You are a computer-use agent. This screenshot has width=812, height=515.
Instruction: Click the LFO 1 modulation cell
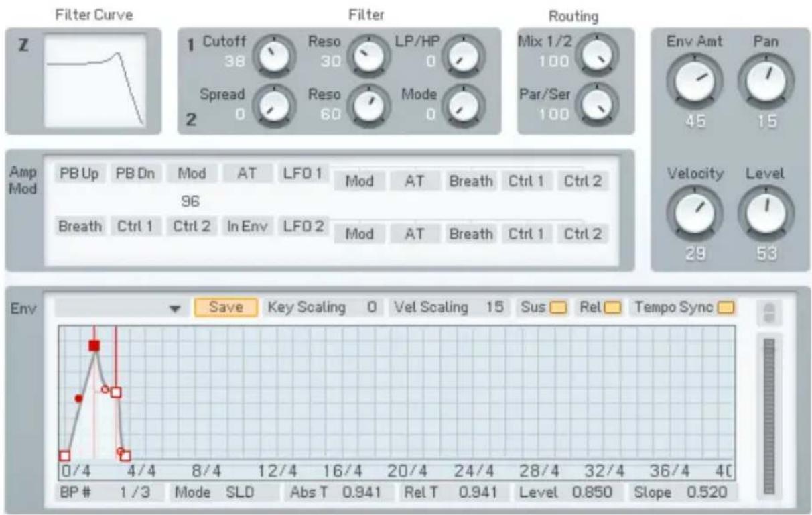click(x=303, y=174)
